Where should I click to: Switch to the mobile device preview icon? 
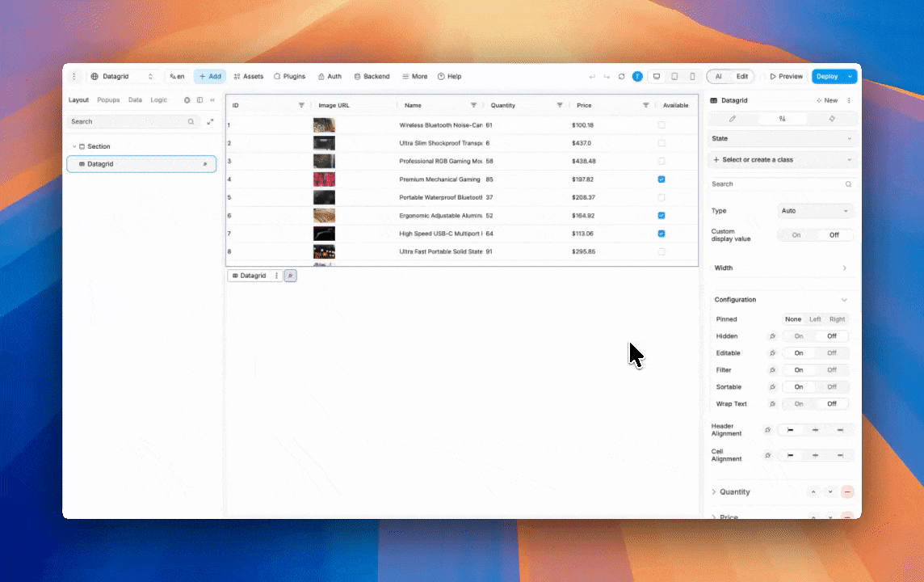tap(692, 77)
